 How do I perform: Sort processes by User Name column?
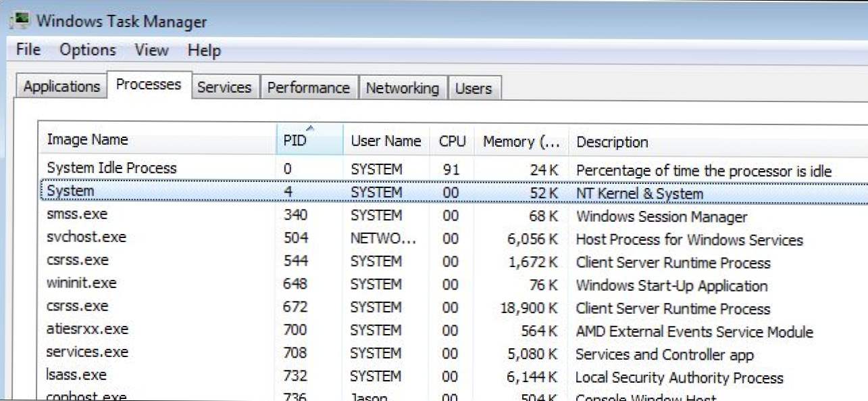pyautogui.click(x=386, y=140)
